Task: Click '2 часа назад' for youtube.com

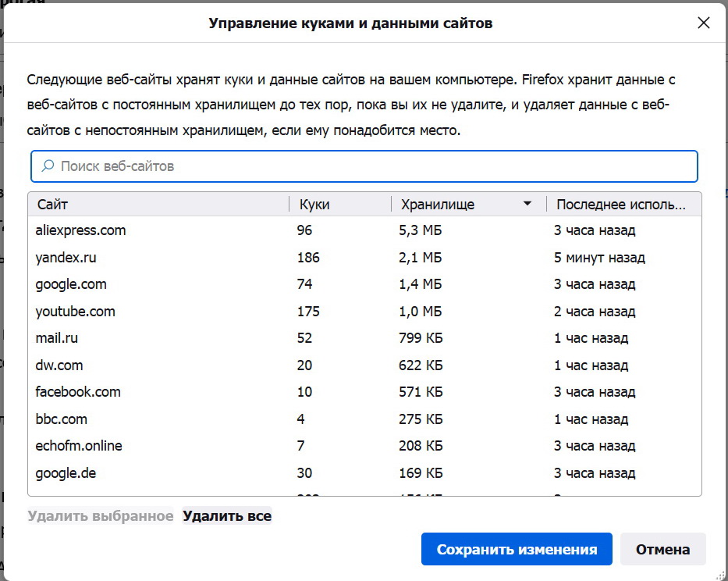Action: (595, 311)
